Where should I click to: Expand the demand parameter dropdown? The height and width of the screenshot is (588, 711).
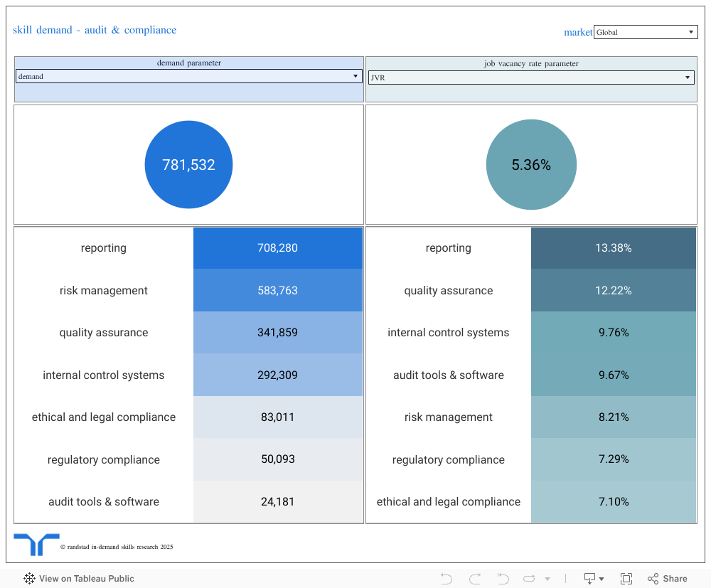[x=188, y=76]
